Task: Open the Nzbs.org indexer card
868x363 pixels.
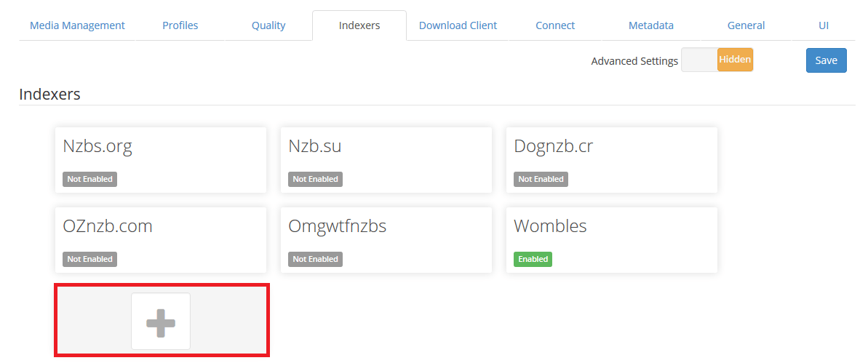Action: [161, 160]
